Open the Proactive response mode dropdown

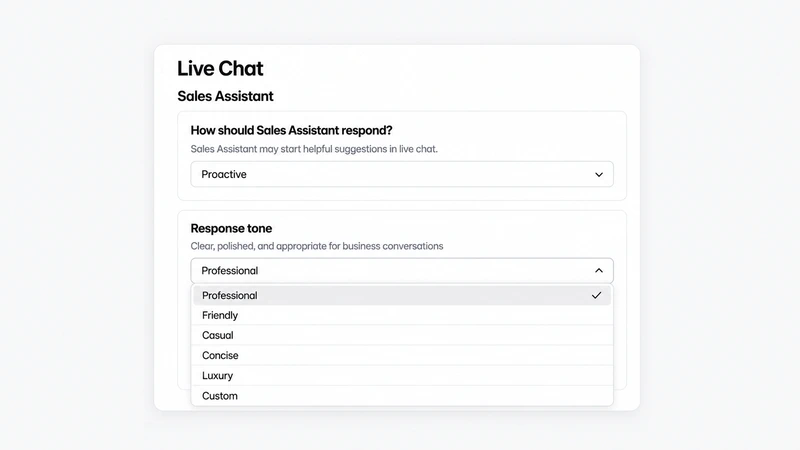402,174
